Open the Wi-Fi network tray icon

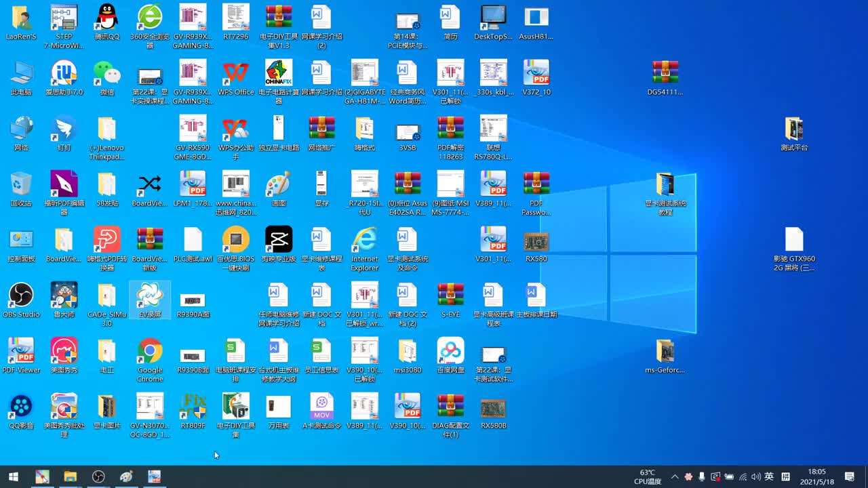pos(743,477)
